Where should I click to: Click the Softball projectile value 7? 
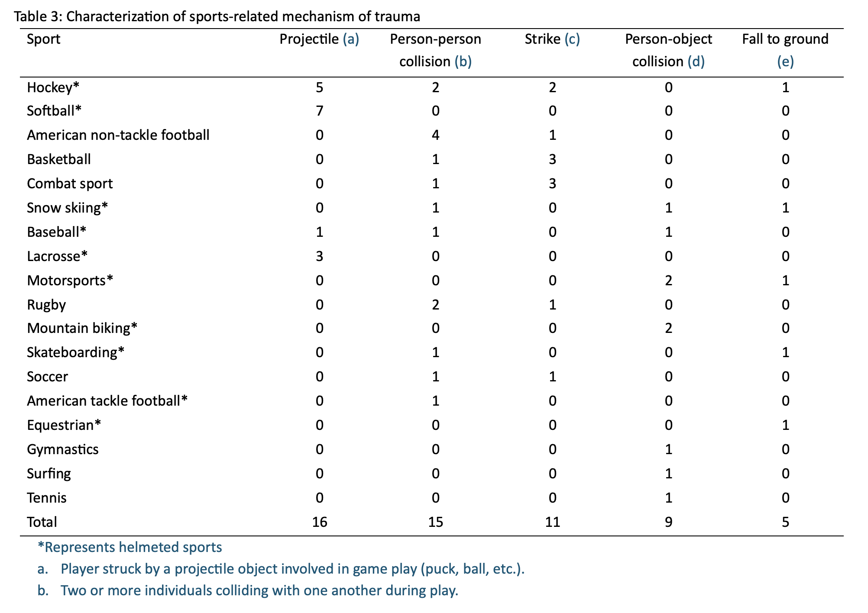click(320, 111)
